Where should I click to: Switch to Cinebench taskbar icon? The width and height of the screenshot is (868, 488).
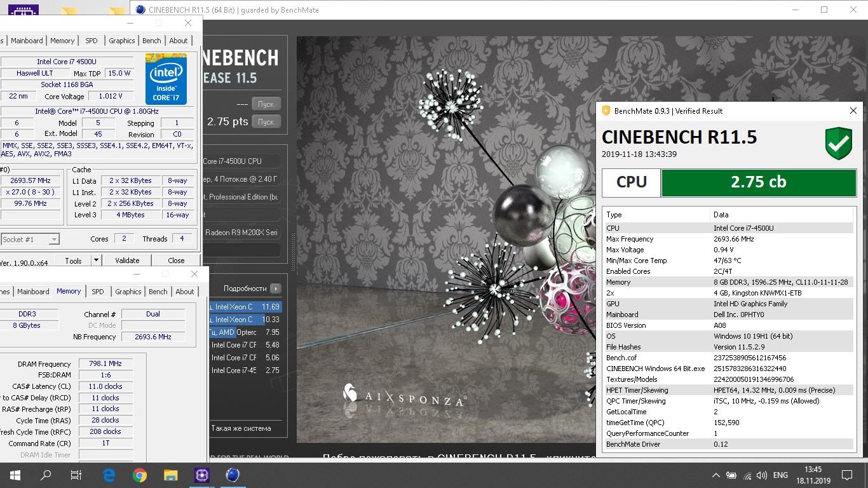233,475
